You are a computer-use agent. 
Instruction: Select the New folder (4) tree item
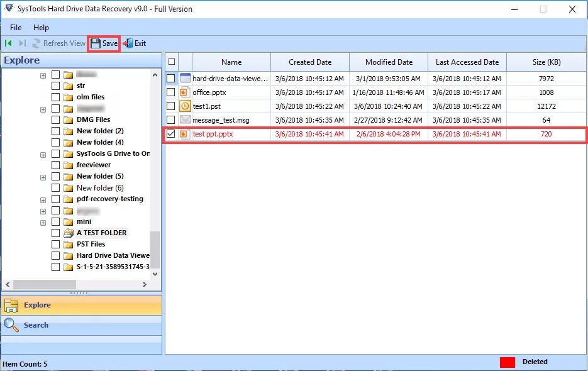tap(100, 142)
